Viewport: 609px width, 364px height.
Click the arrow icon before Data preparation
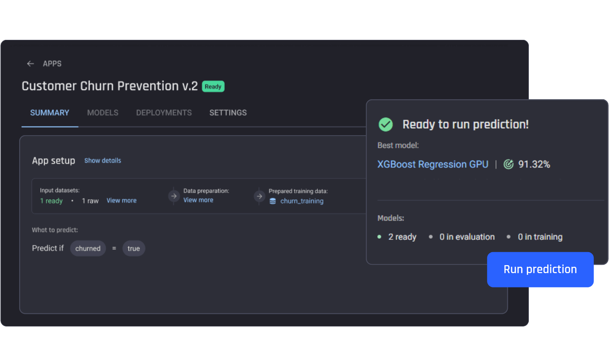click(174, 196)
